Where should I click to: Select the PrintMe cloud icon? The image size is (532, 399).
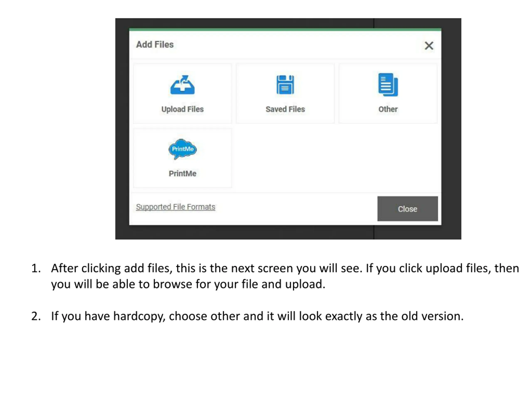182,149
